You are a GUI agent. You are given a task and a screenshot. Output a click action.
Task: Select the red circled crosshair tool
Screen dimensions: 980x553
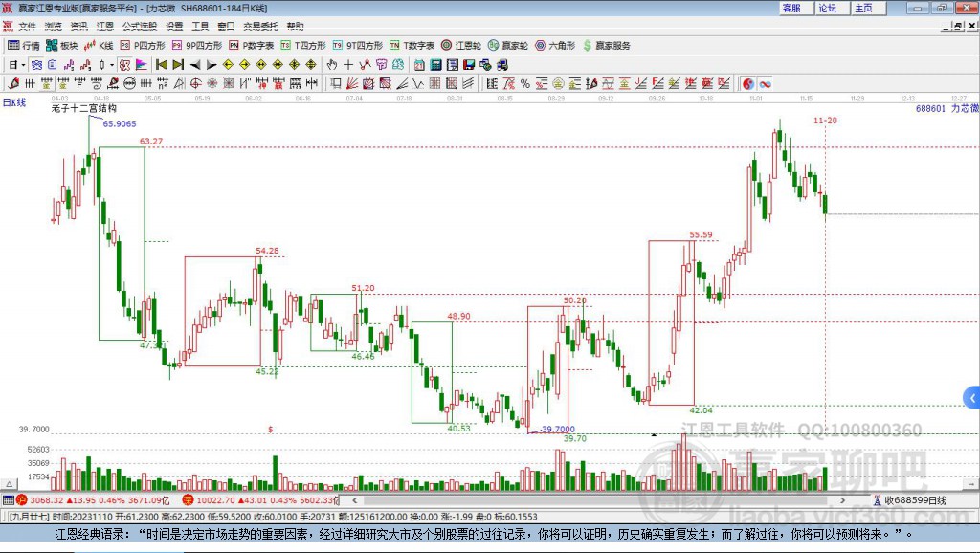pos(195,84)
